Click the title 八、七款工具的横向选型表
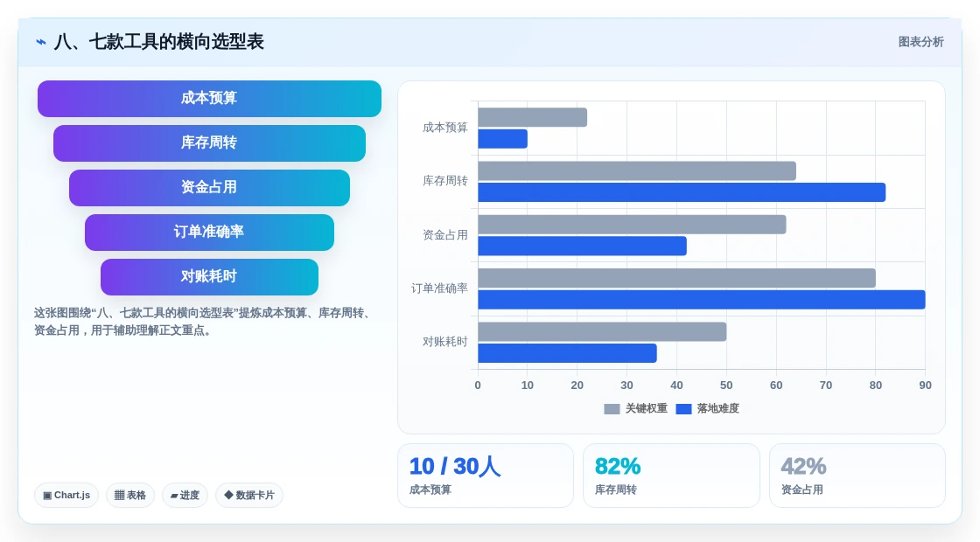The height and width of the screenshot is (542, 980). [159, 42]
